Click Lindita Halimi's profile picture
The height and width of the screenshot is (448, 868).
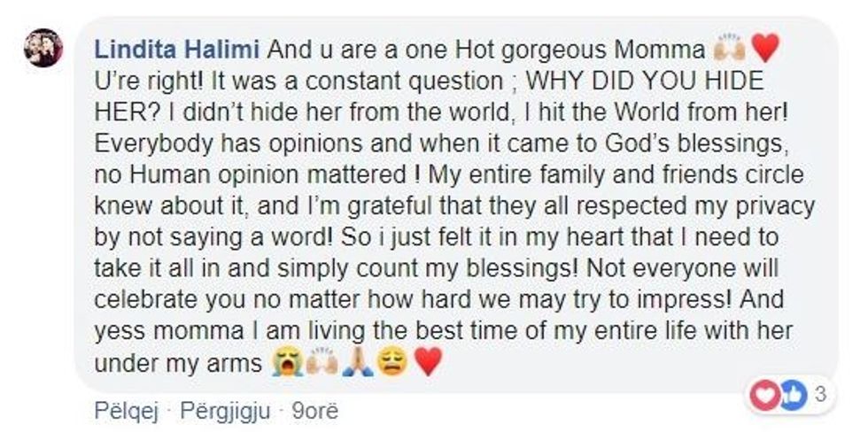click(x=43, y=47)
